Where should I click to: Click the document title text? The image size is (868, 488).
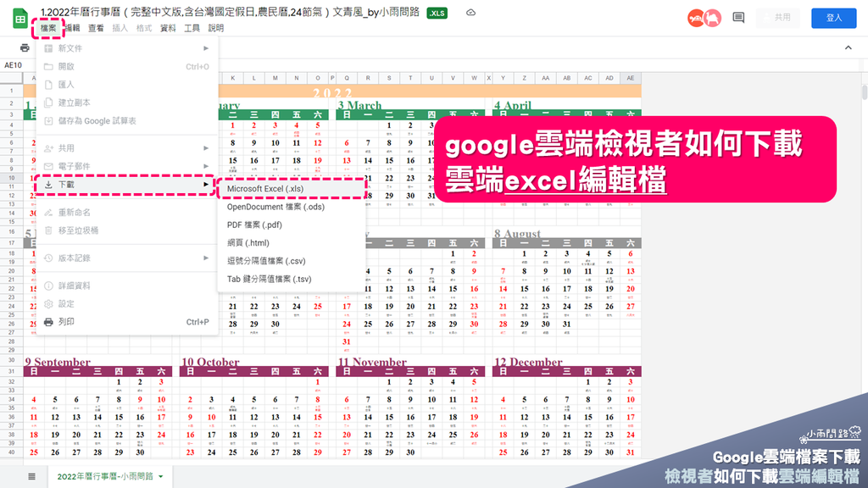tap(230, 12)
